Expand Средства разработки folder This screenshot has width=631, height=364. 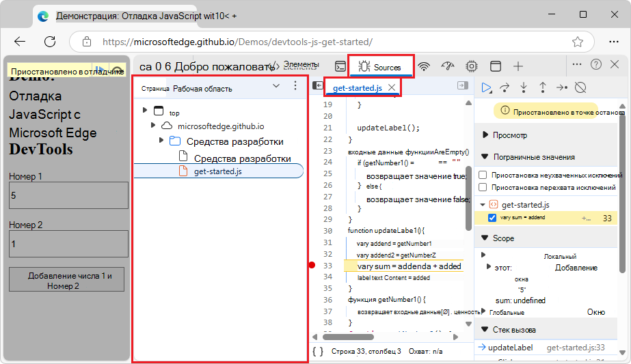click(x=161, y=141)
